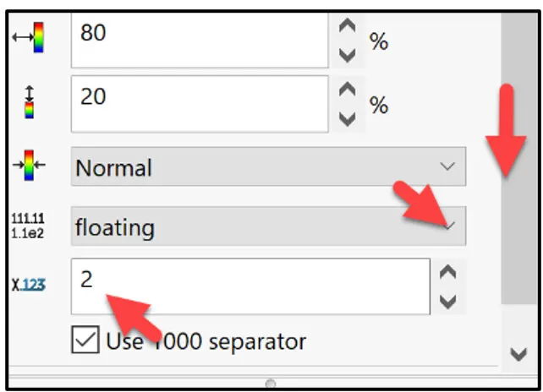This screenshot has height=392, width=543.
Task: Click the color legend height icon
Action: 30,101
